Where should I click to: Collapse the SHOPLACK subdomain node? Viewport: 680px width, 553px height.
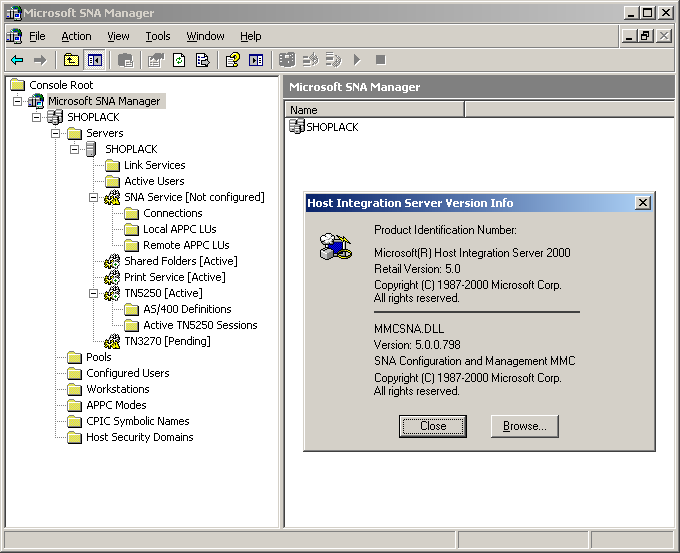36,117
